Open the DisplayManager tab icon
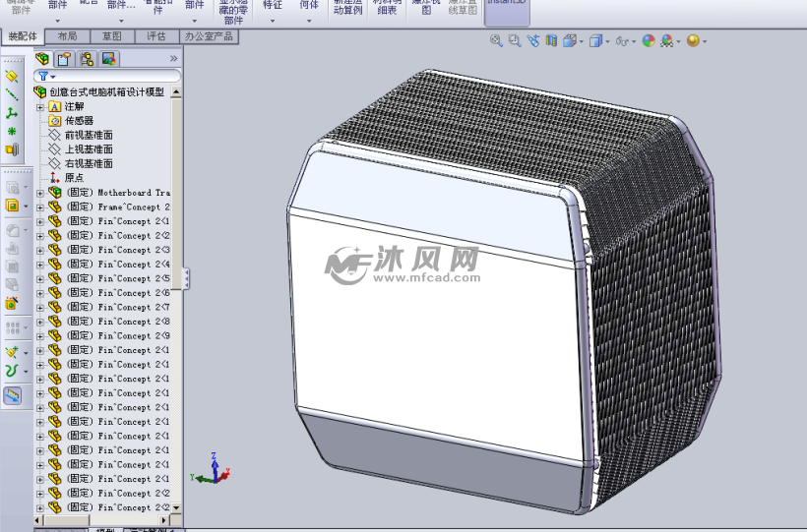Viewport: 807px width, 532px height. click(108, 59)
